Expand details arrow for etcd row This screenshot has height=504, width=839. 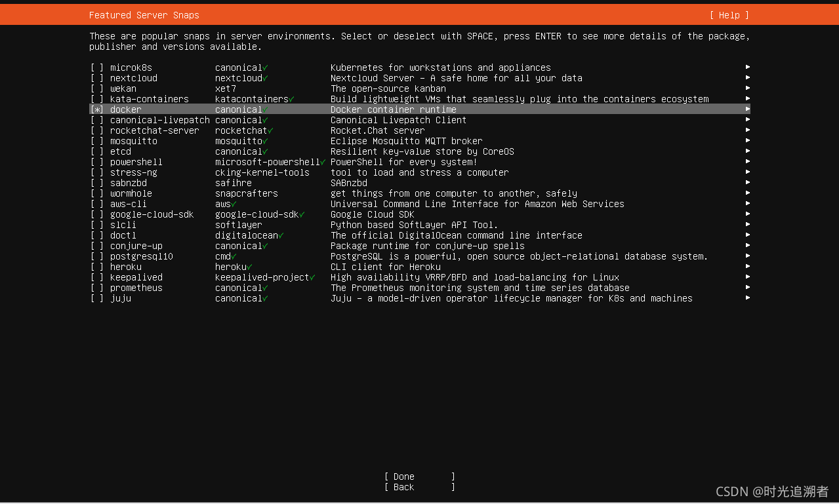pyautogui.click(x=748, y=151)
